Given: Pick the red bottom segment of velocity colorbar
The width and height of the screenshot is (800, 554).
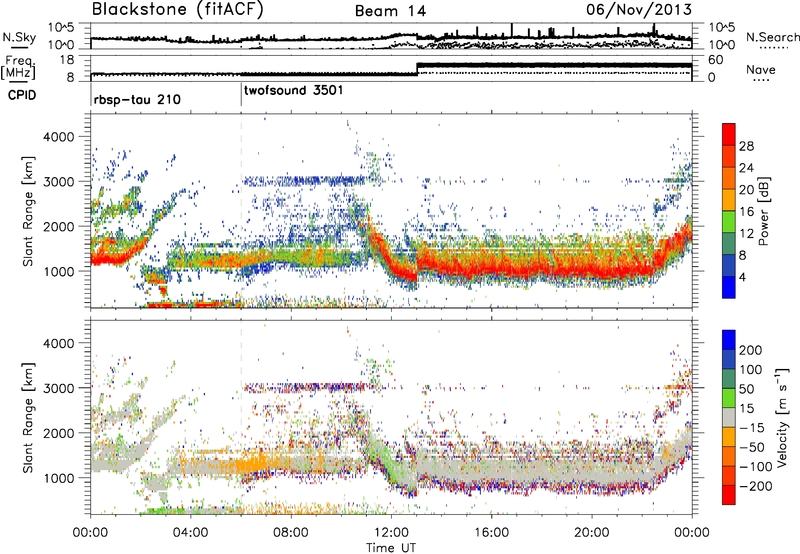Looking at the screenshot, I should (729, 495).
